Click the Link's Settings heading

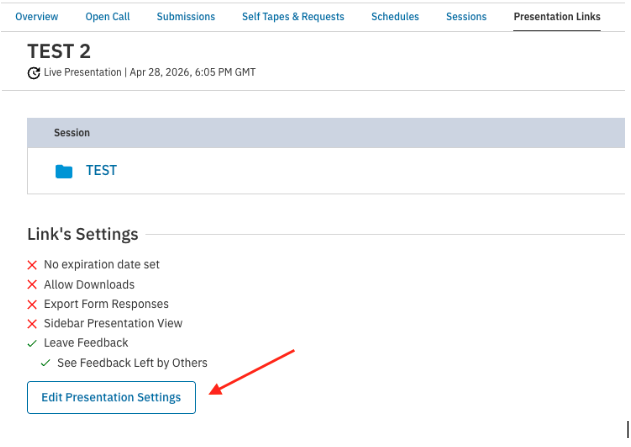click(x=83, y=234)
